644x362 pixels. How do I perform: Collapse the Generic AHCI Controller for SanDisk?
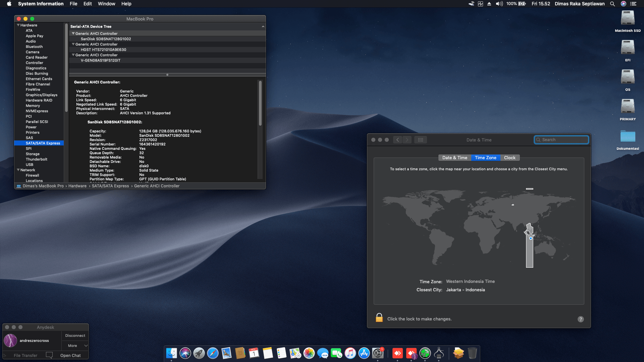[73, 34]
